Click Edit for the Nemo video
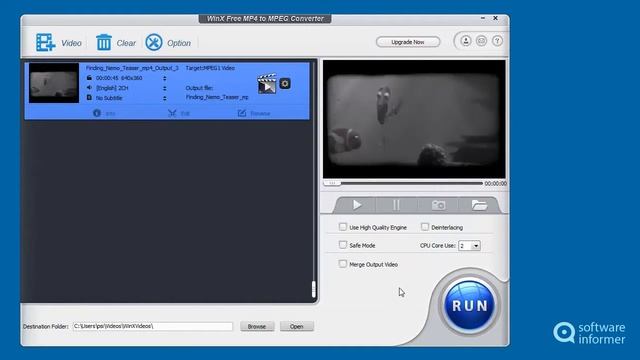The image size is (640, 360). [x=179, y=113]
